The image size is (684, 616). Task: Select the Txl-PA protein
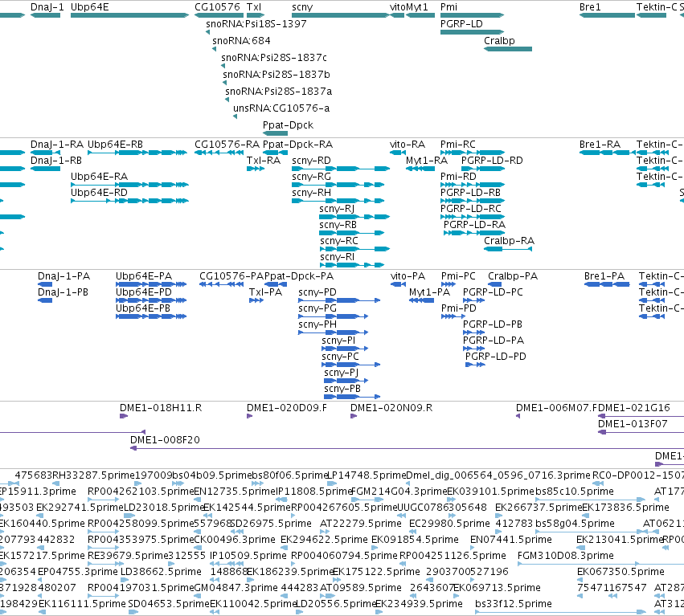pos(256,301)
